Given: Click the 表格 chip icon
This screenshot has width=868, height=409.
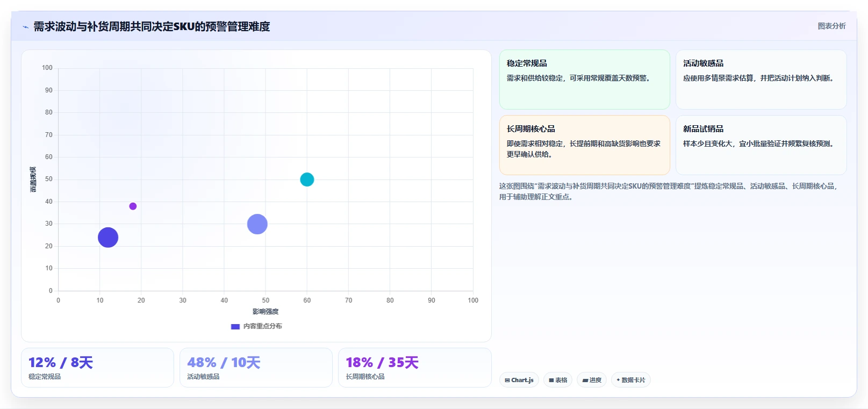Looking at the screenshot, I should pyautogui.click(x=551, y=381).
